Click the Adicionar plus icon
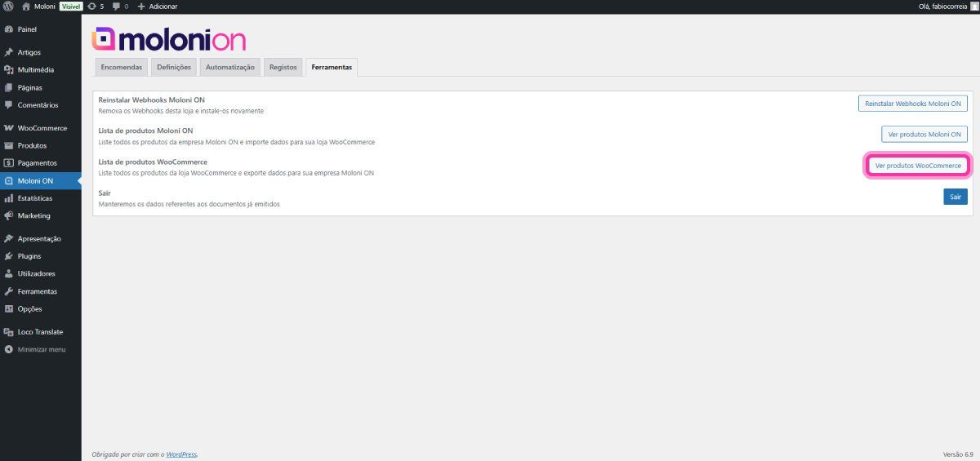 (x=141, y=7)
